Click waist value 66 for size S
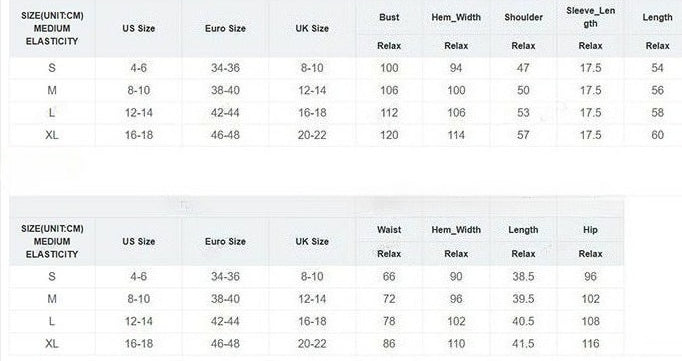This screenshot has width=682, height=361. click(x=389, y=277)
